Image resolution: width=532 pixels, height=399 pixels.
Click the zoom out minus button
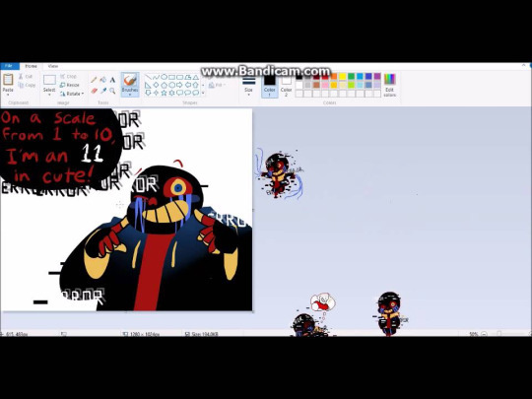click(x=484, y=334)
